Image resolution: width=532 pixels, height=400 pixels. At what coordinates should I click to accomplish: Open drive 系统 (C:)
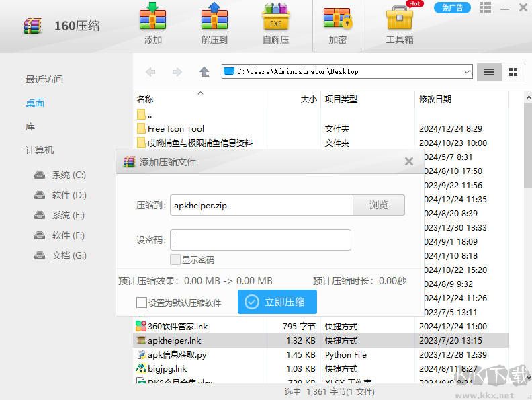tap(60, 175)
